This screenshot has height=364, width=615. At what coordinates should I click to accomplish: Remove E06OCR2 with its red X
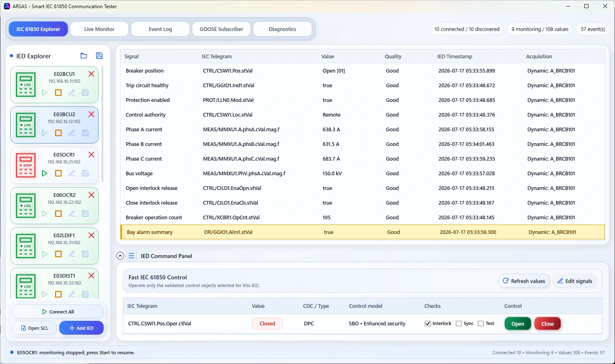click(x=91, y=195)
